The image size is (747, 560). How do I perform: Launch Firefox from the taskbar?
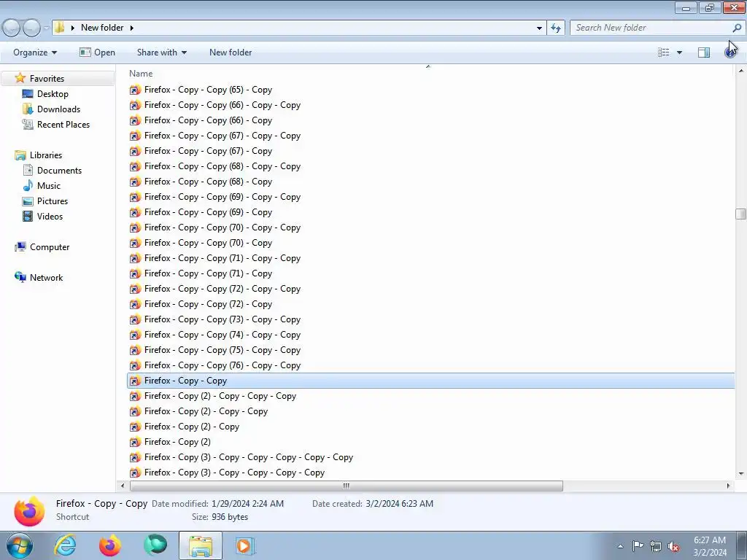point(110,545)
